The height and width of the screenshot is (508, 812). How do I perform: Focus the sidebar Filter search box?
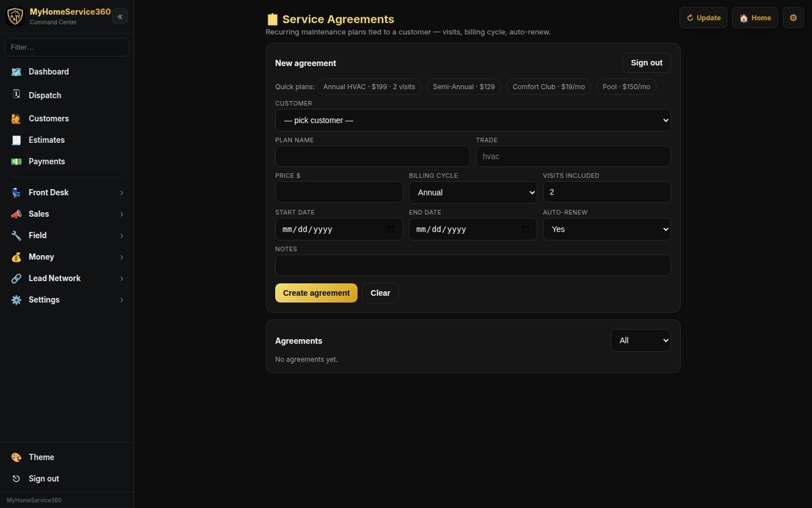[x=67, y=47]
